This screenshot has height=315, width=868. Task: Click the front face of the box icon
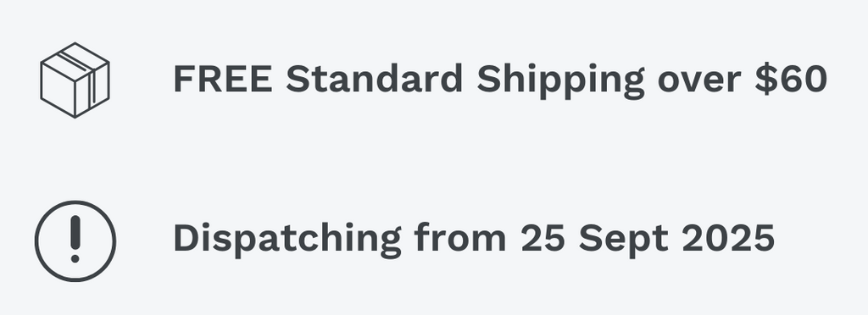click(58, 90)
